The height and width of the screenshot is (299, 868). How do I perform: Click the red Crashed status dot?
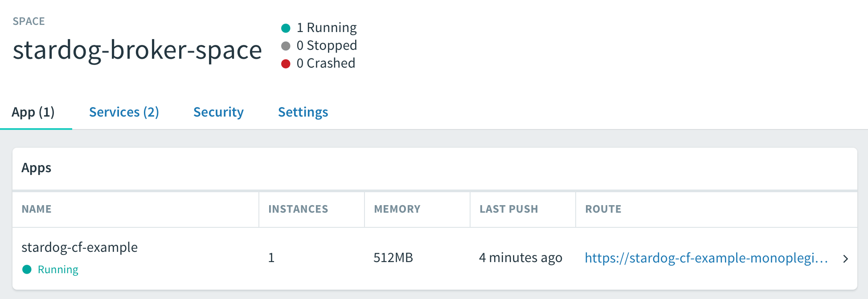pos(286,64)
